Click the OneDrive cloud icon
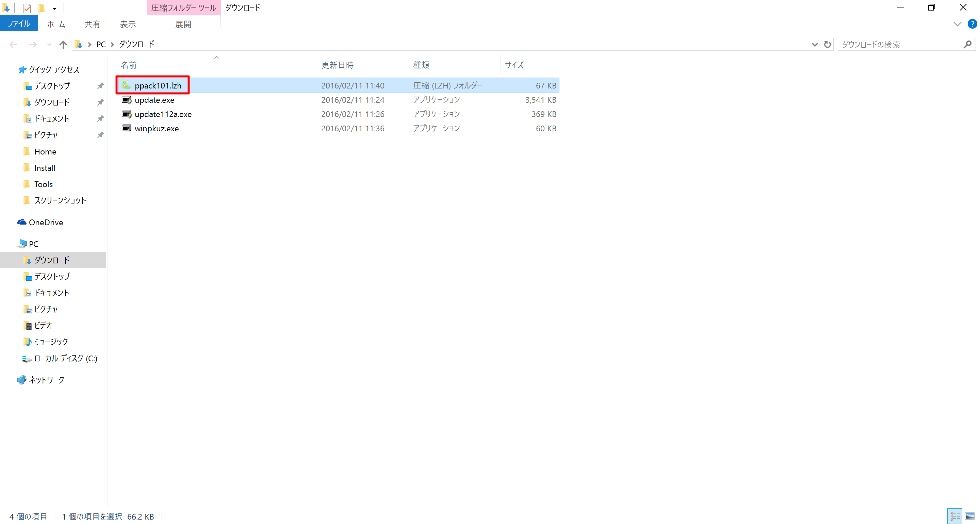 pyautogui.click(x=22, y=222)
